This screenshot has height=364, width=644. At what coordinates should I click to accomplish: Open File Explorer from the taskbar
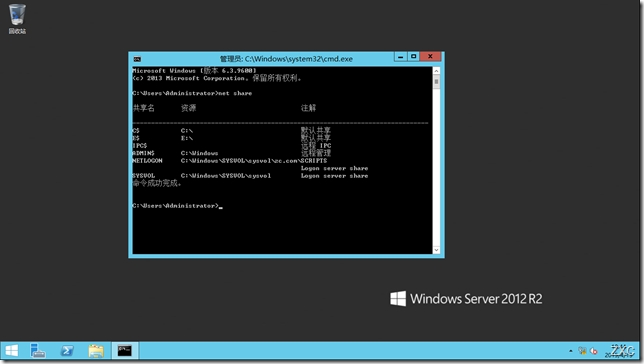[x=96, y=351]
